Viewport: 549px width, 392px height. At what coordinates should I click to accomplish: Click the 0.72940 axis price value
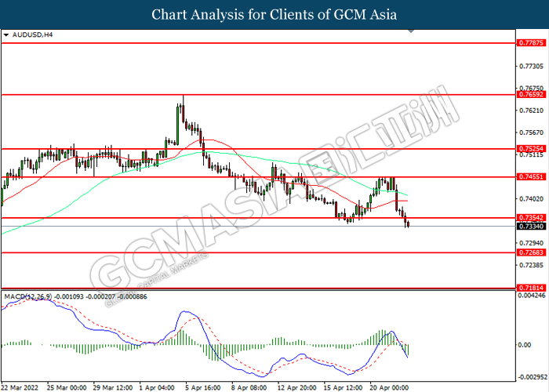click(531, 243)
